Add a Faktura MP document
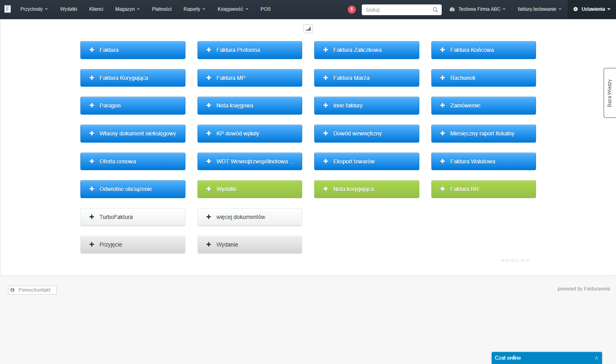The image size is (616, 364). click(250, 78)
